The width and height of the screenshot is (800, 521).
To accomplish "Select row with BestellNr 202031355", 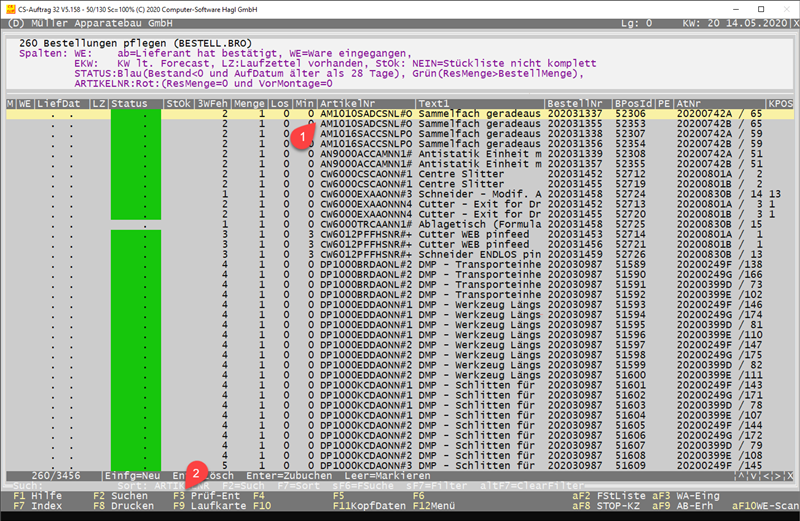I will [578, 123].
